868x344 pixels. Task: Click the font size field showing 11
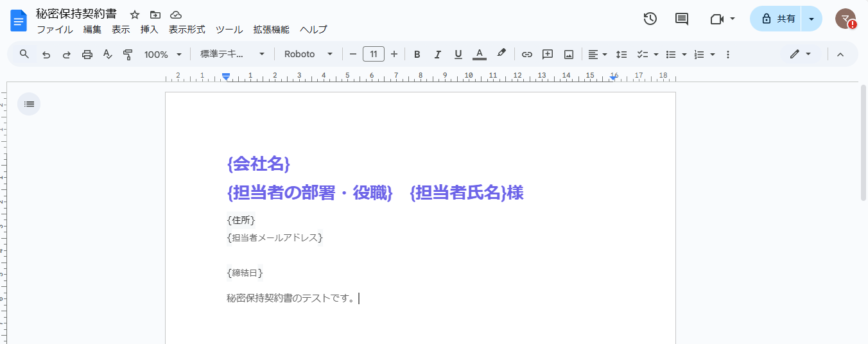(x=374, y=54)
